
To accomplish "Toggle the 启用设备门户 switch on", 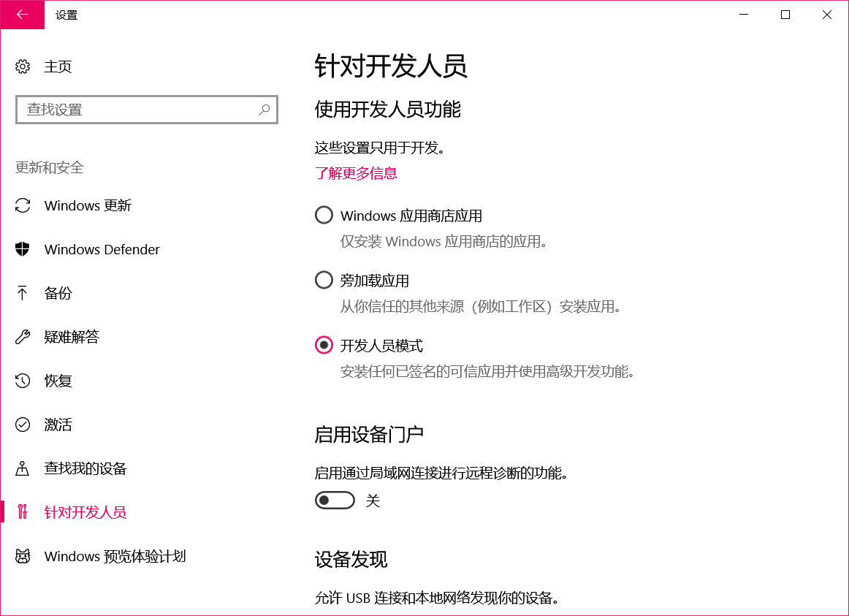I will coord(335,500).
